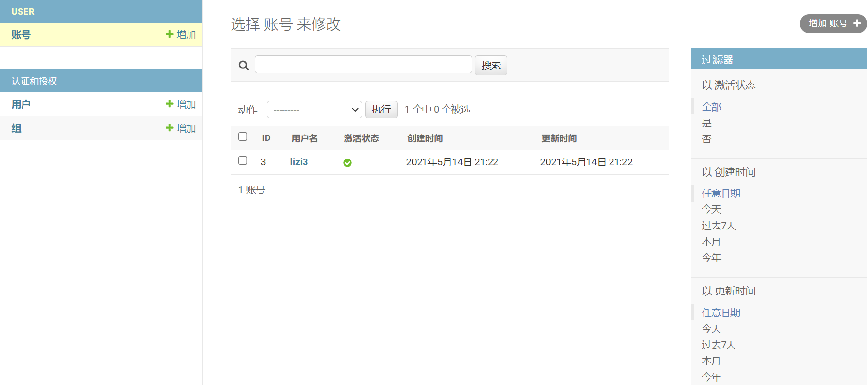Click the green plus next to 组
Viewport: 868px width, 385px height.
170,128
